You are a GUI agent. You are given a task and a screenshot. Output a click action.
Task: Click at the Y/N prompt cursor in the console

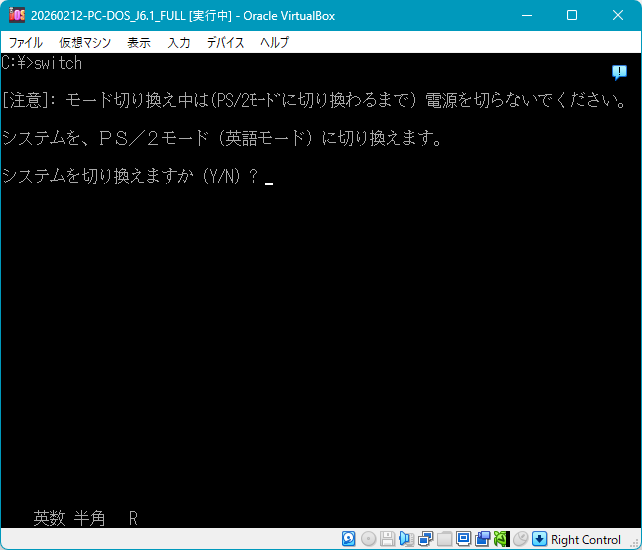coord(269,177)
